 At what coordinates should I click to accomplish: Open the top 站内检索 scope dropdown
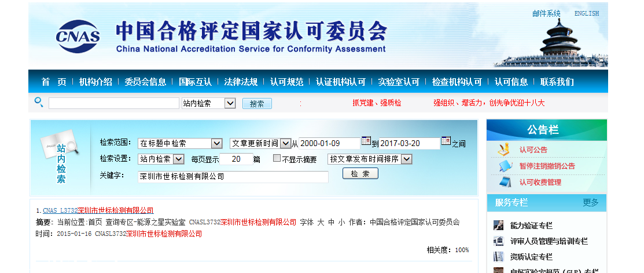pos(209,103)
